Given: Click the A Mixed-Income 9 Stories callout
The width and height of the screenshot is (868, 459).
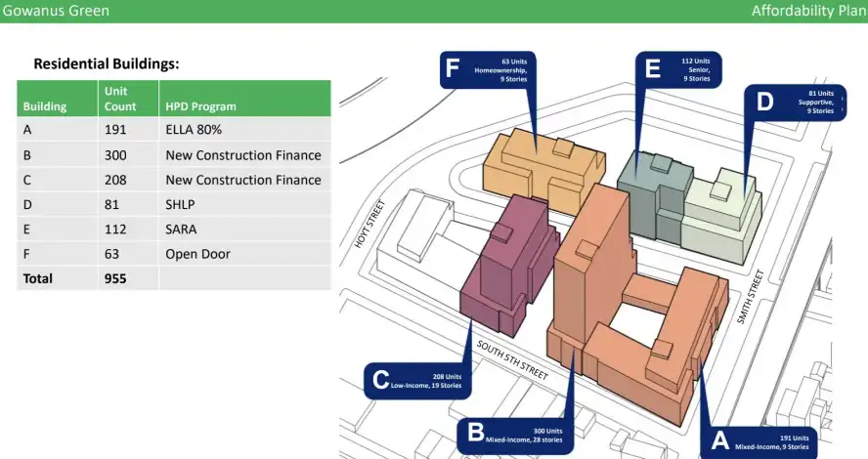Looking at the screenshot, I should [759, 441].
